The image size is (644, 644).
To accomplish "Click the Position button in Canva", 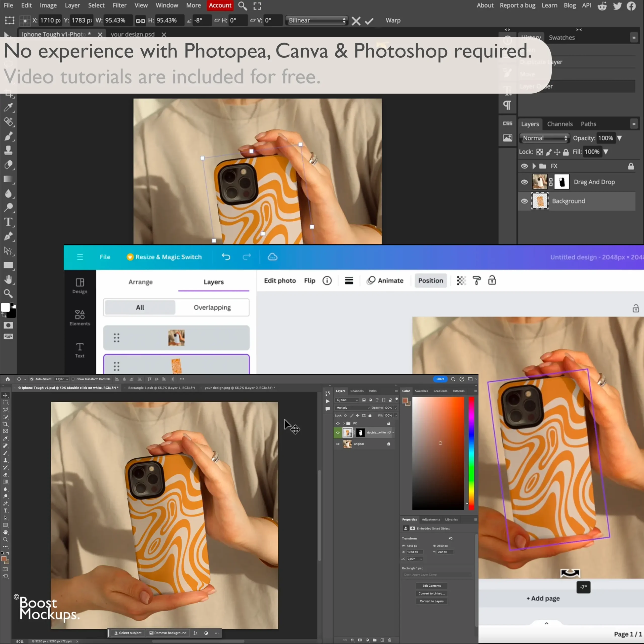I will point(430,281).
